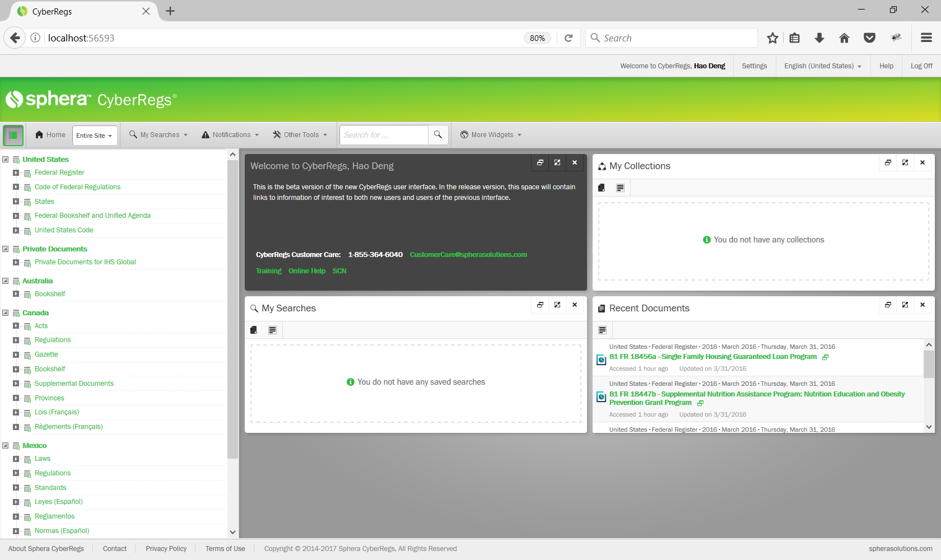The height and width of the screenshot is (560, 941).
Task: Open Settings in the top bar
Action: 754,66
